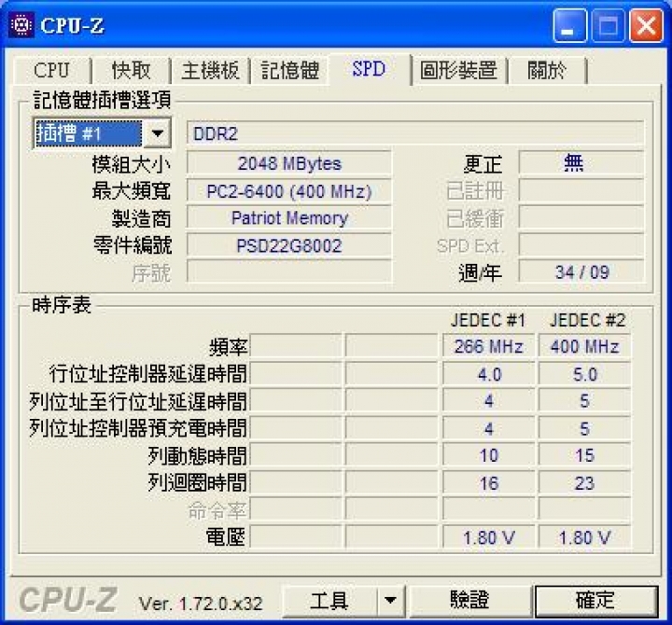Click the 週/年 label
Image resolution: width=672 pixels, height=625 pixels.
(480, 273)
